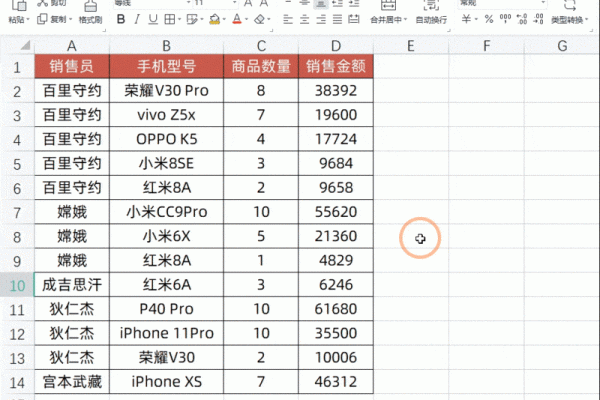Click the Type Conversion (类型转换) icon

tap(569, 5)
